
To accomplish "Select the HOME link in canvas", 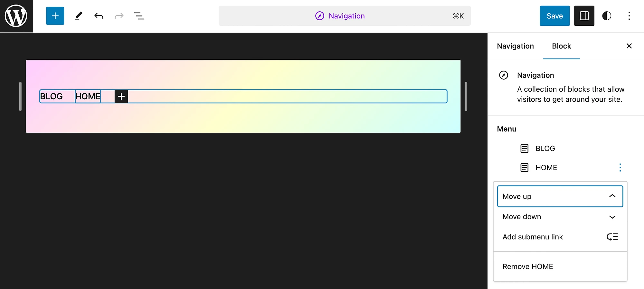I will [x=88, y=96].
